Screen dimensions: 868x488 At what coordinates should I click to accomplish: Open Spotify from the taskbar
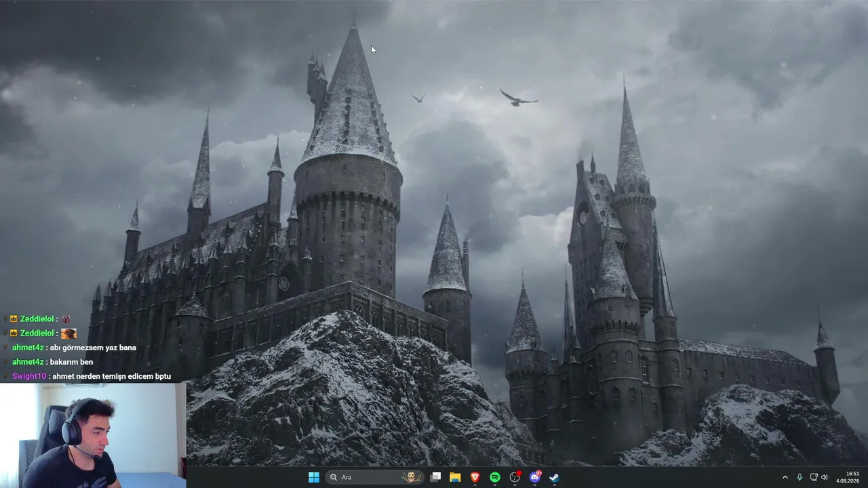[x=495, y=477]
